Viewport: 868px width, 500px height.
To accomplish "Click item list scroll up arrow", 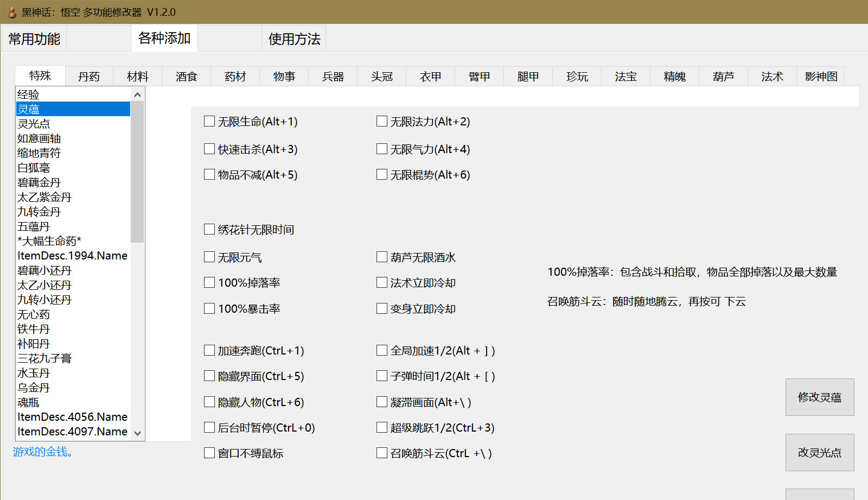I will (x=137, y=94).
